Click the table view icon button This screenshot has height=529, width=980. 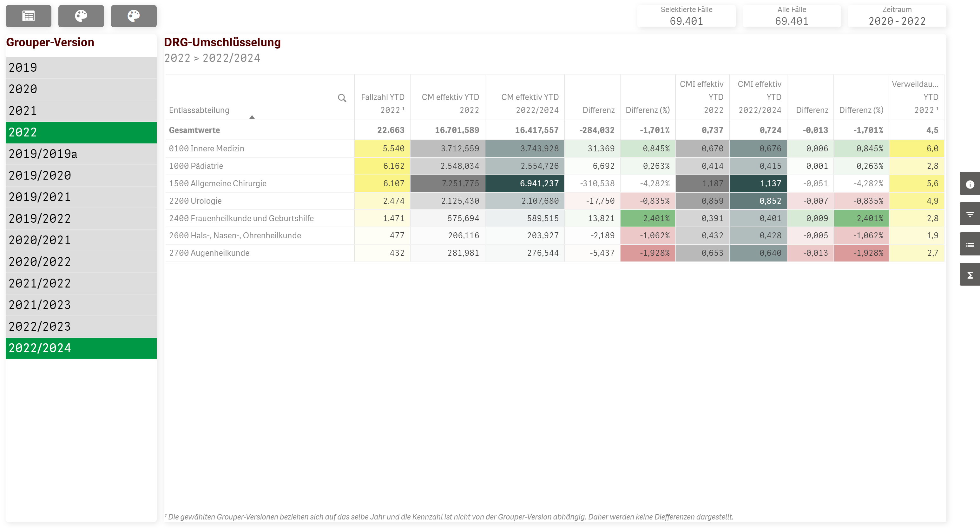(29, 16)
